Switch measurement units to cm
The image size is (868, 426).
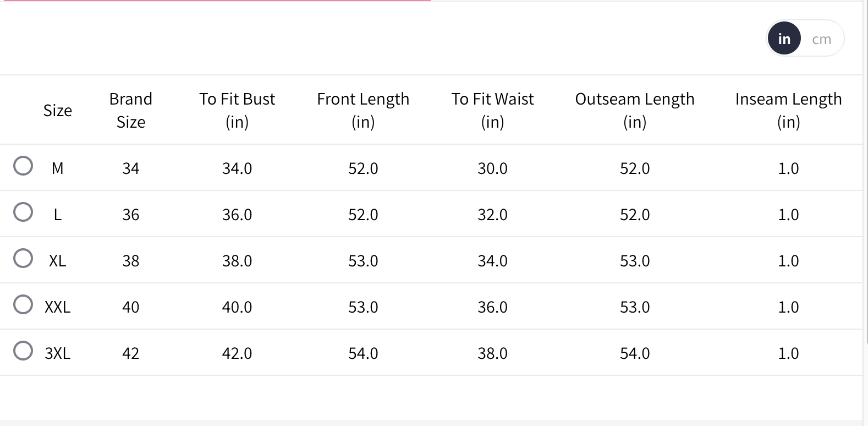[x=821, y=39]
